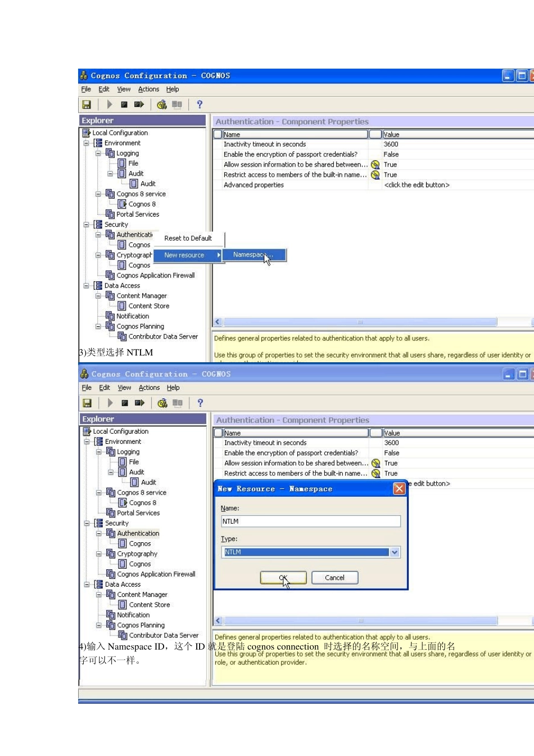Click the Name field containing NTLM
The width and height of the screenshot is (534, 756).
point(311,521)
